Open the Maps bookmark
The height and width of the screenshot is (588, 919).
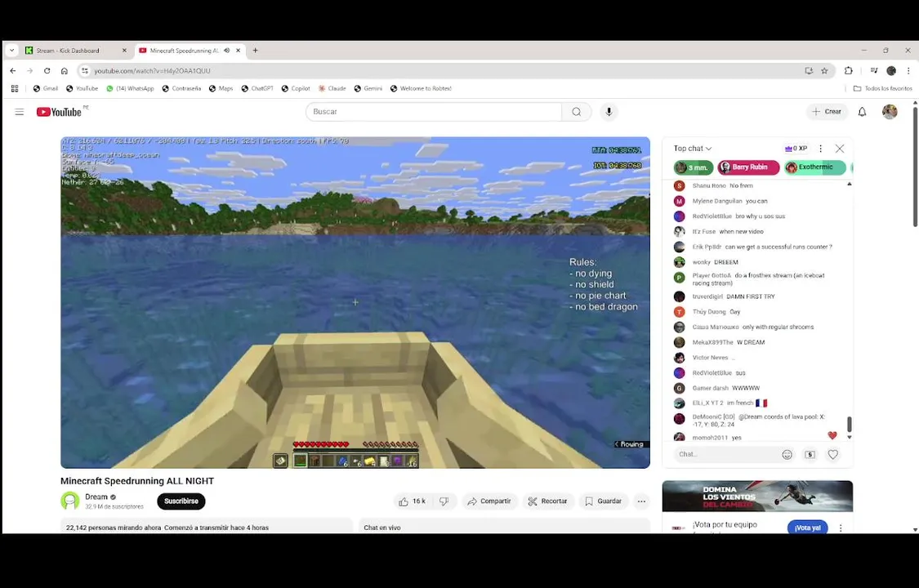(221, 88)
